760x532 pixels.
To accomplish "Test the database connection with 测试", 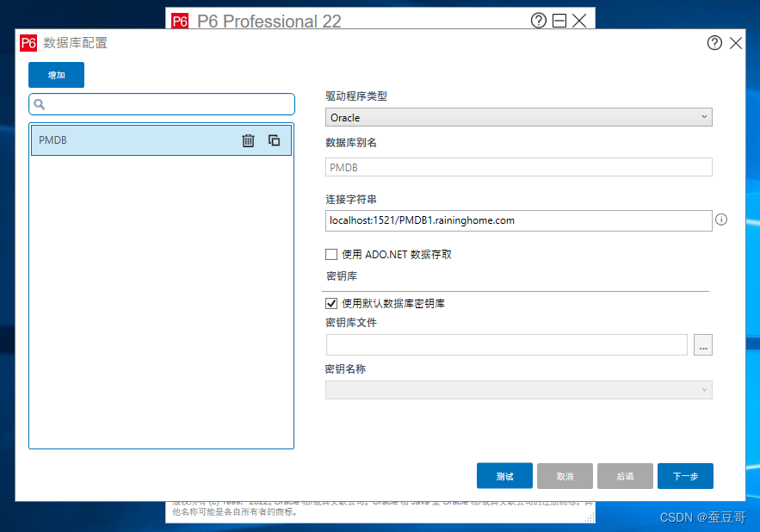I will pos(504,475).
